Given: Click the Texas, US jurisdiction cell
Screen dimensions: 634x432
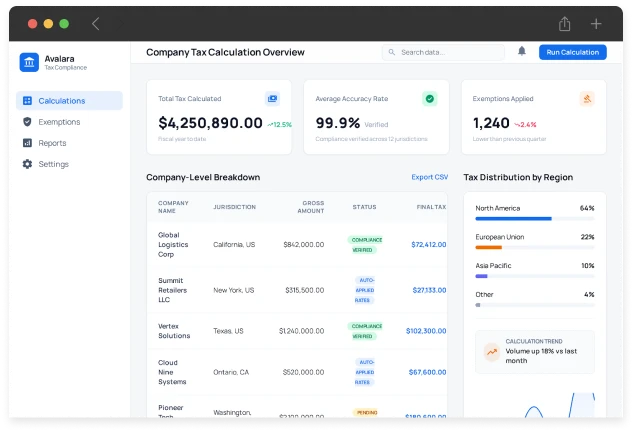Looking at the screenshot, I should [228, 331].
